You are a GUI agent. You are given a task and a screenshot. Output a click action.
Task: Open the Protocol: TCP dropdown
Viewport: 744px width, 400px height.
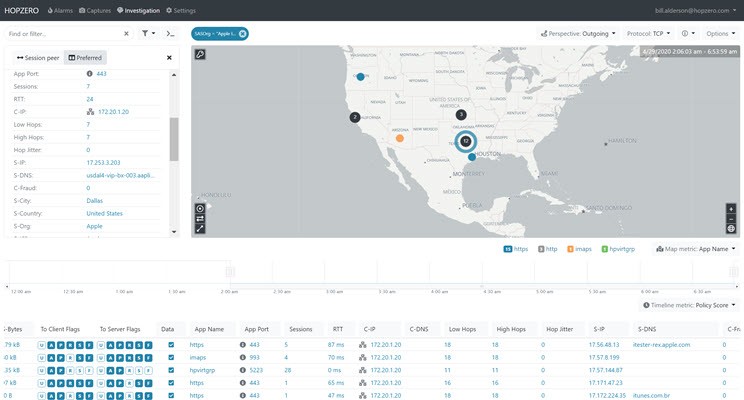[650, 33]
